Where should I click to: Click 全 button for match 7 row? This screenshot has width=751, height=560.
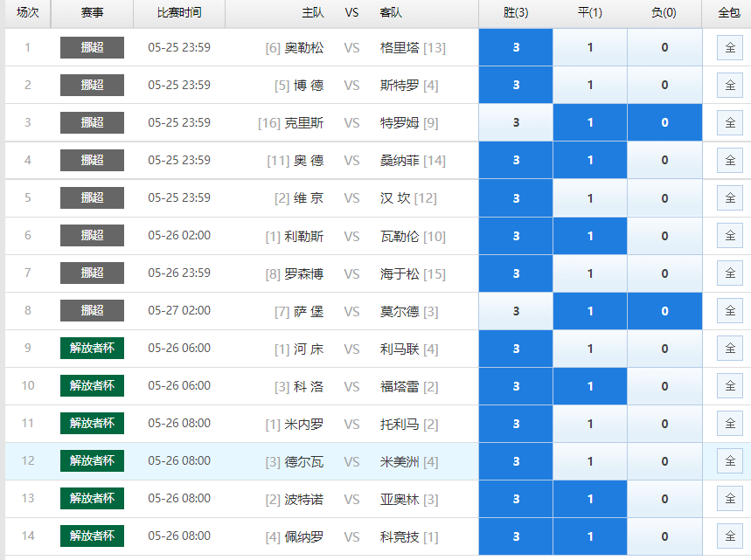pyautogui.click(x=730, y=273)
